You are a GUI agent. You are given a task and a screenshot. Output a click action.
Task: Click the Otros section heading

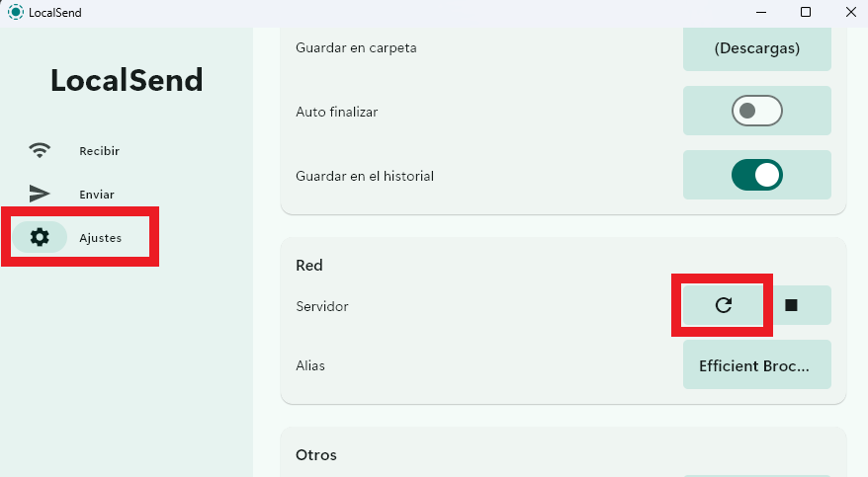[316, 455]
